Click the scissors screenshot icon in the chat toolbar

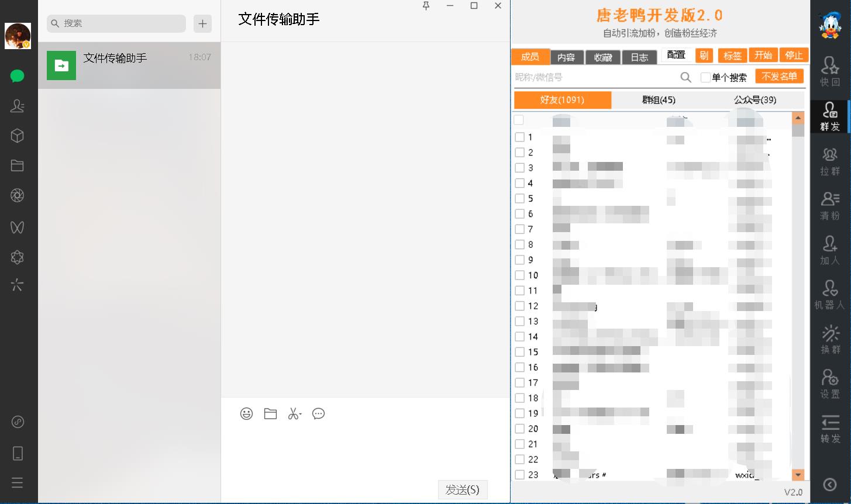[x=294, y=414]
